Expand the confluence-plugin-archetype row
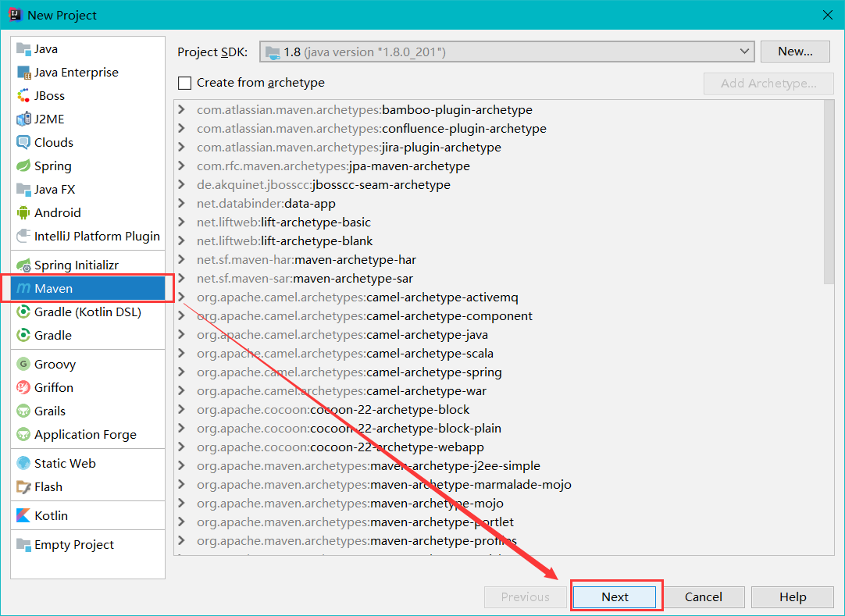845x616 pixels. tap(182, 128)
